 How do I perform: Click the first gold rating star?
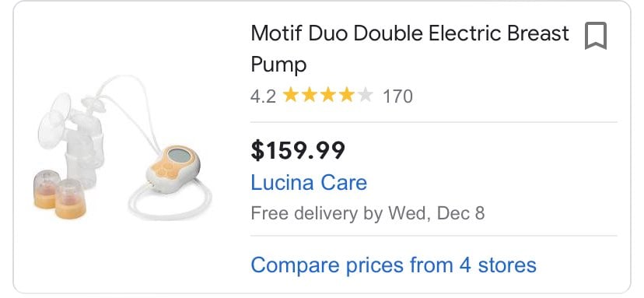[x=291, y=96]
